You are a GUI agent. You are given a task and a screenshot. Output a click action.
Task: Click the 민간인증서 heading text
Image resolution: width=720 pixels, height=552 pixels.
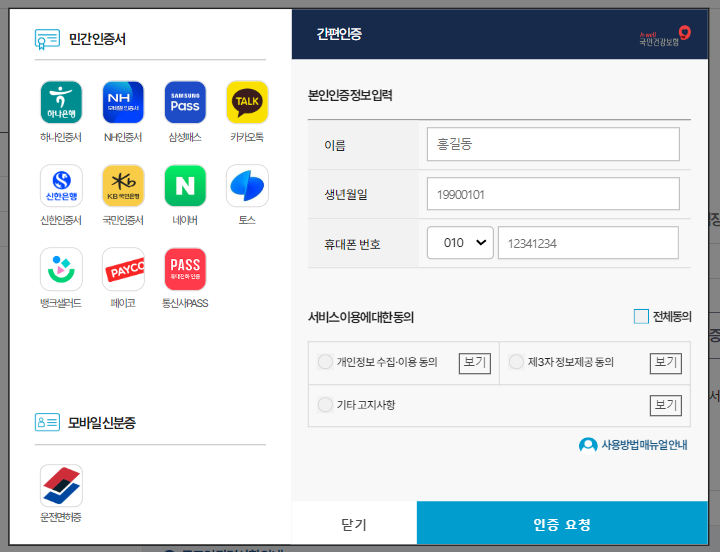[97, 39]
